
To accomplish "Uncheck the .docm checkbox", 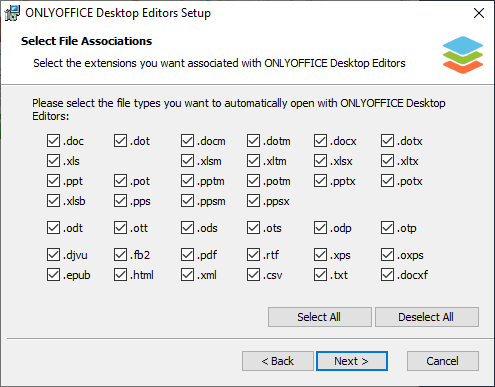I will point(187,141).
